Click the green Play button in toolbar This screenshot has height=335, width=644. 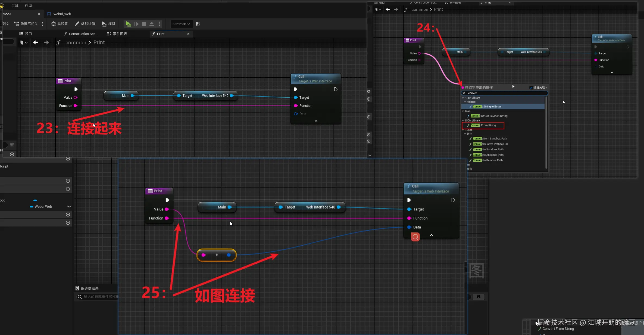click(x=128, y=24)
